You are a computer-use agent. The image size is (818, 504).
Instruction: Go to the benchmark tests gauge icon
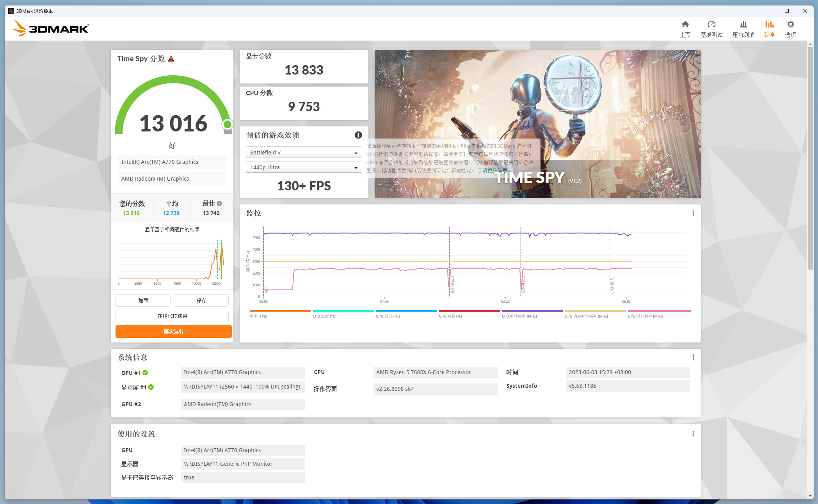(711, 25)
